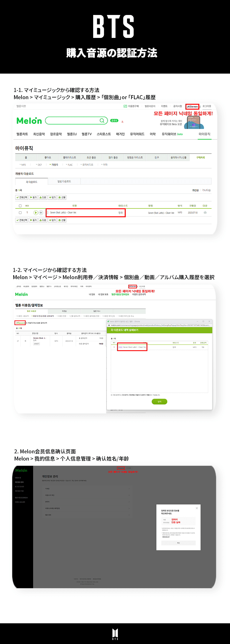230x644 pixels.
Task: Switch to the 앨범 다운로드 tab
Action: [64, 181]
